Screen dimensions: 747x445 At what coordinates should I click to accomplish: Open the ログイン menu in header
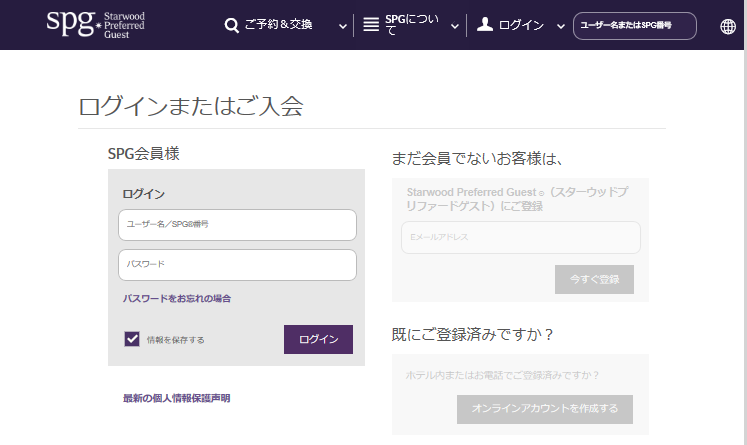coord(521,25)
